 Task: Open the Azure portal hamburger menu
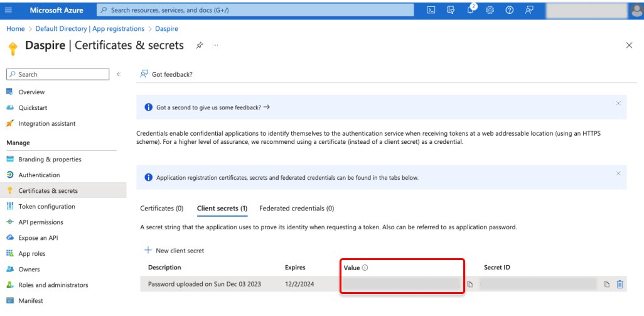tap(8, 10)
